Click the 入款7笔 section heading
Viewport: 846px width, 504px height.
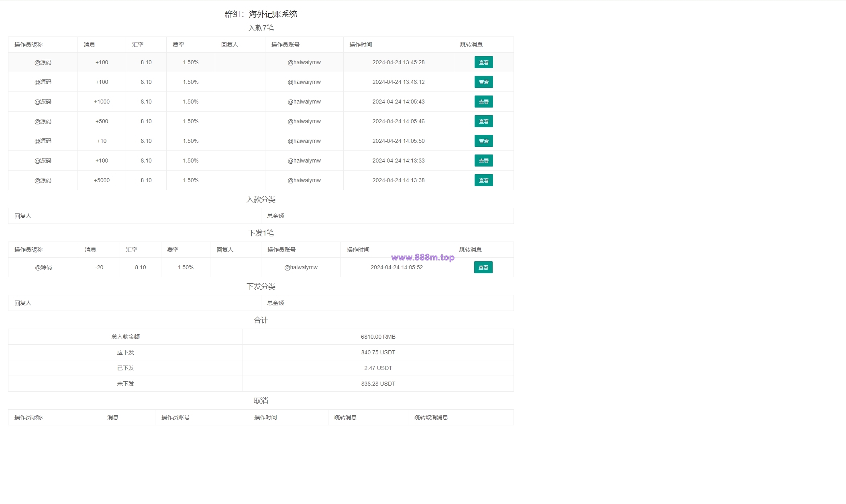point(261,28)
